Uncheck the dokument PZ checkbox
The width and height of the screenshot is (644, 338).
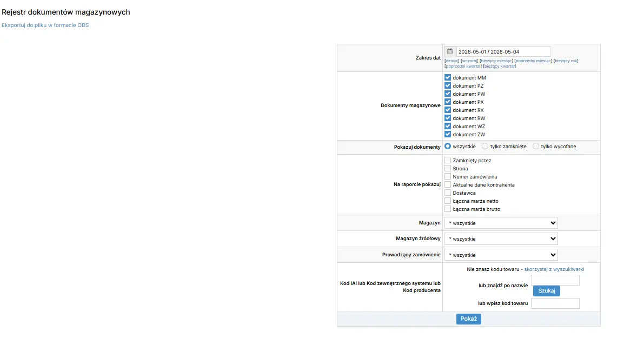tap(448, 86)
